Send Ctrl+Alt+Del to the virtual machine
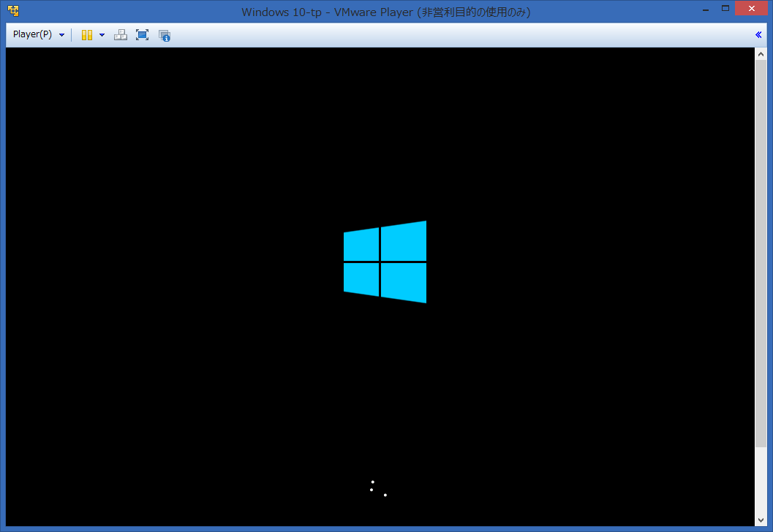Screen dimensions: 773x532 120,35
